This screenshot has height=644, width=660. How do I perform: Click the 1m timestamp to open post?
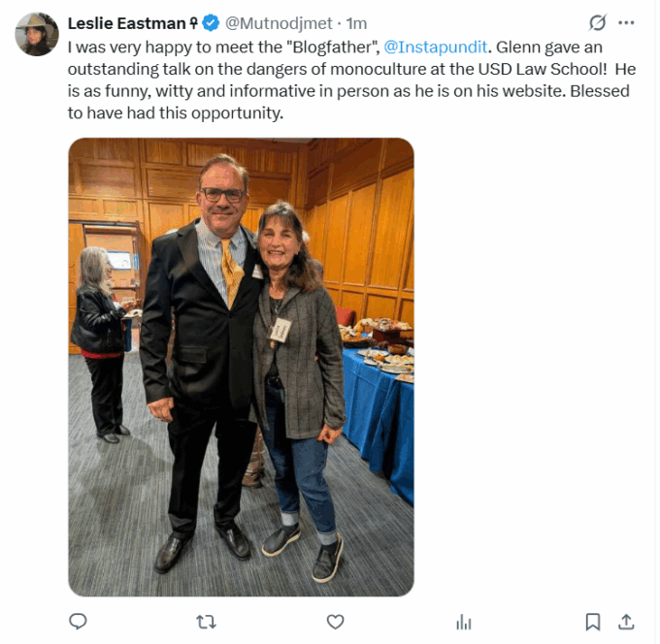point(356,23)
